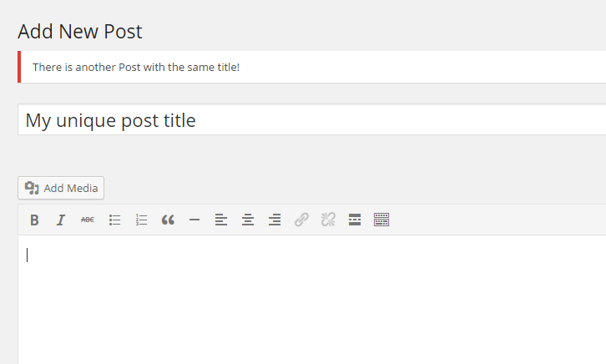
Task: Focus the post title field
Action: [x=311, y=119]
